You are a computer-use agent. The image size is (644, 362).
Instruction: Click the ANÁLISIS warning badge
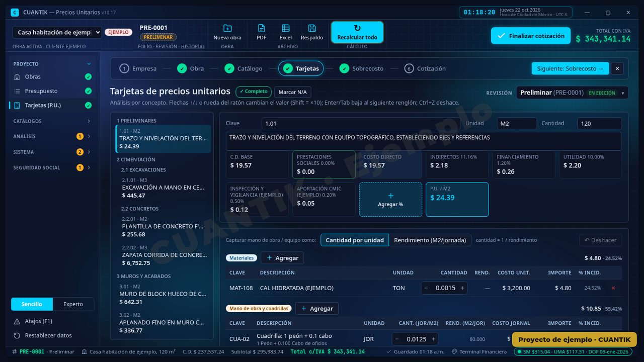click(79, 136)
